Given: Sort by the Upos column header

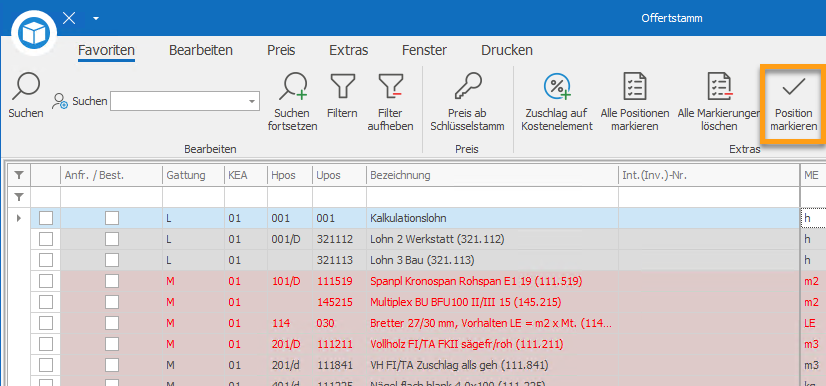Looking at the screenshot, I should (x=339, y=175).
